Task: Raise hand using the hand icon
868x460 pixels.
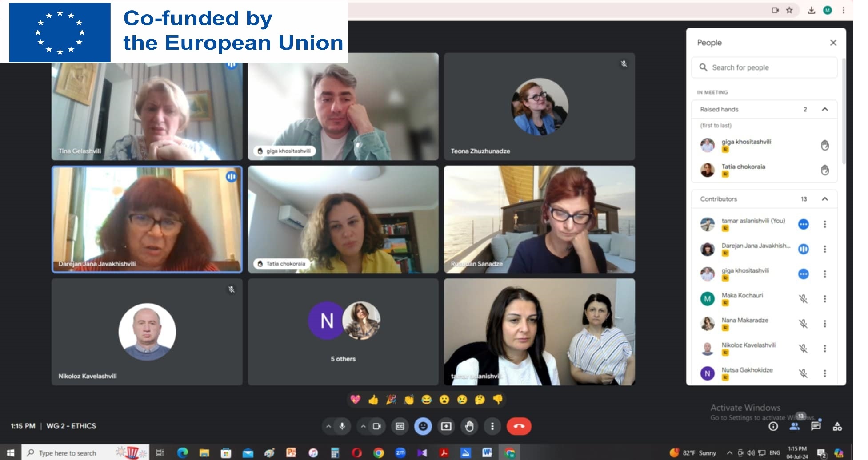Action: point(469,426)
